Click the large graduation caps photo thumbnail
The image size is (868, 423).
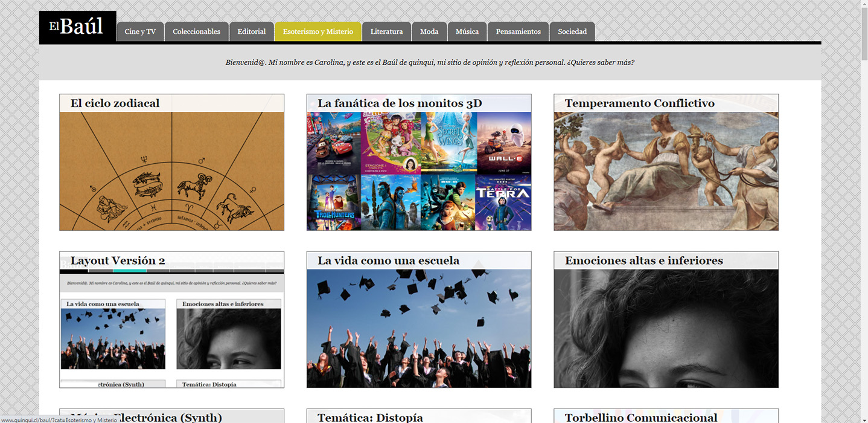pos(419,328)
